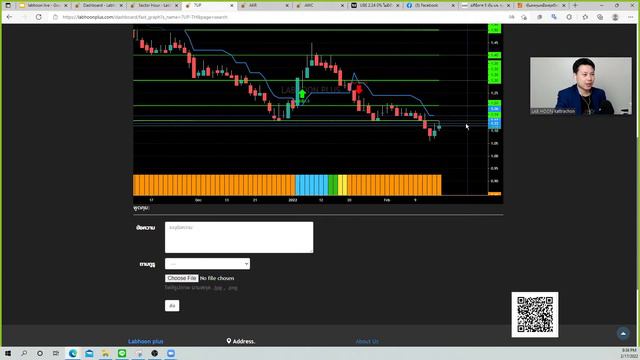The width and height of the screenshot is (640, 360).
Task: Click the green buy arrow on the chart
Action: pos(302,95)
